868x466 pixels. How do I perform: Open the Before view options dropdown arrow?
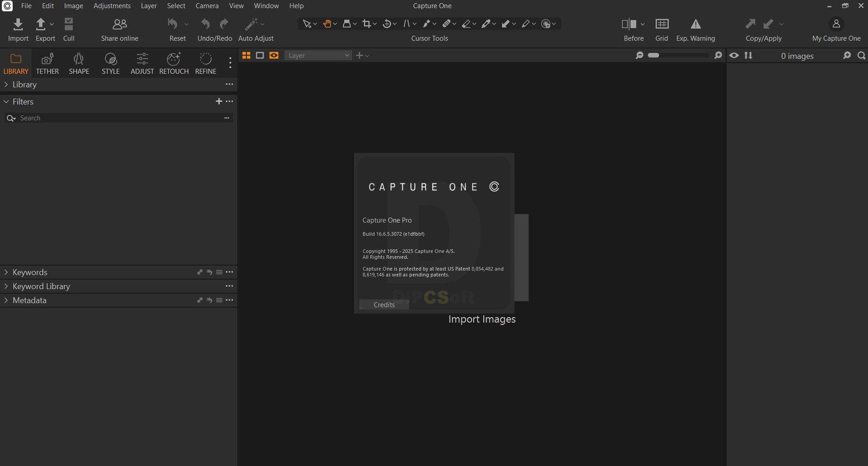(642, 24)
